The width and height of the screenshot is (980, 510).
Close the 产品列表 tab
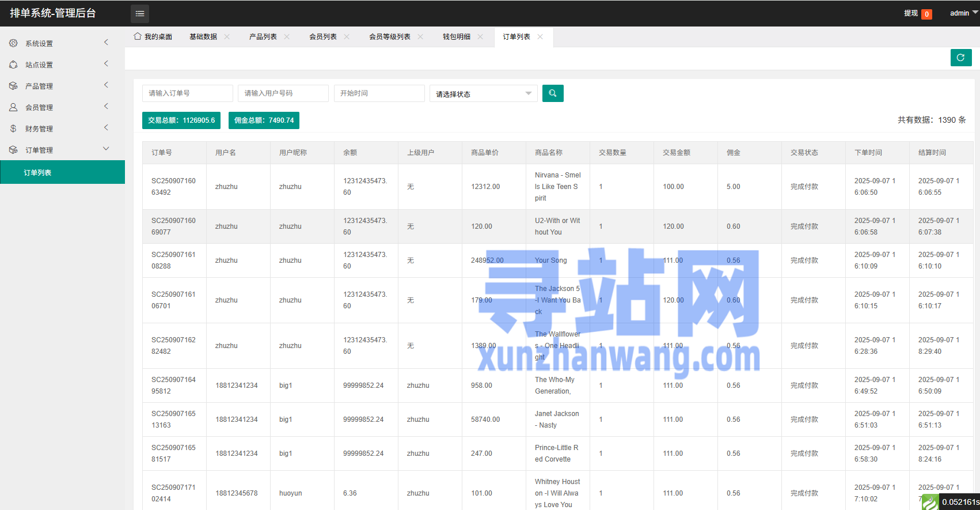point(287,37)
